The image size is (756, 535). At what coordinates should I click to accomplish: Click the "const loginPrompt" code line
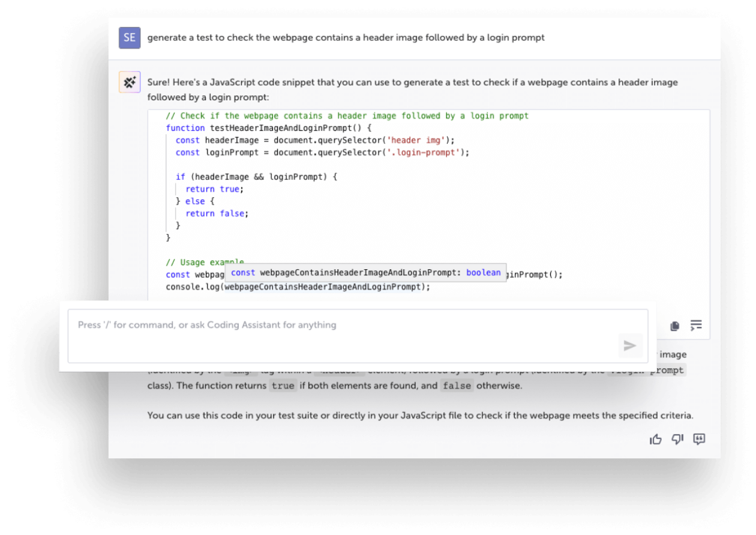322,152
